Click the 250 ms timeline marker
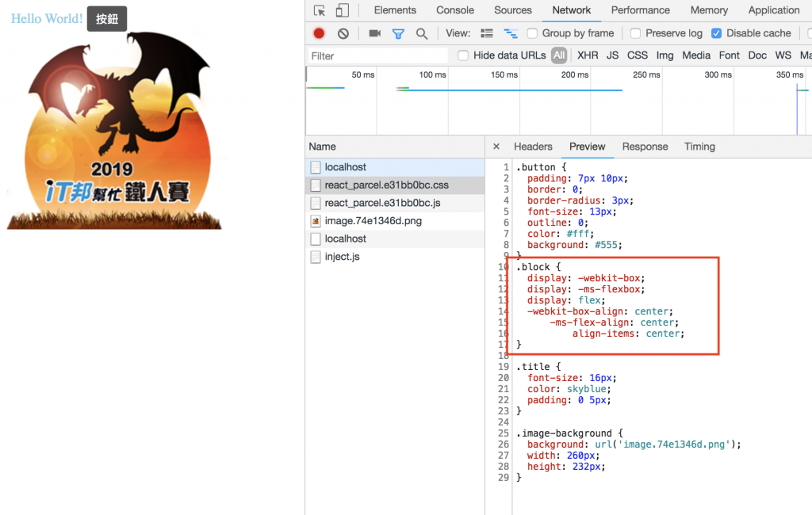812x515 pixels. [646, 74]
